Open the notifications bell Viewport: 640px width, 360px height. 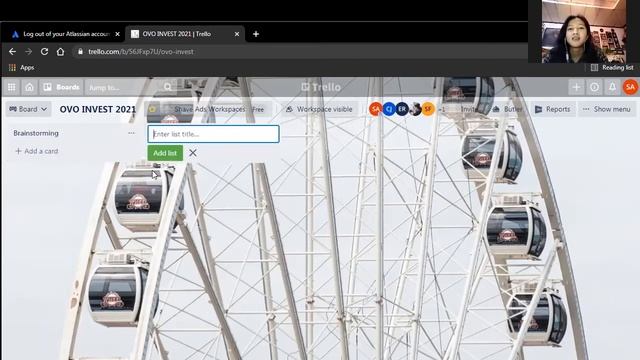pos(612,87)
